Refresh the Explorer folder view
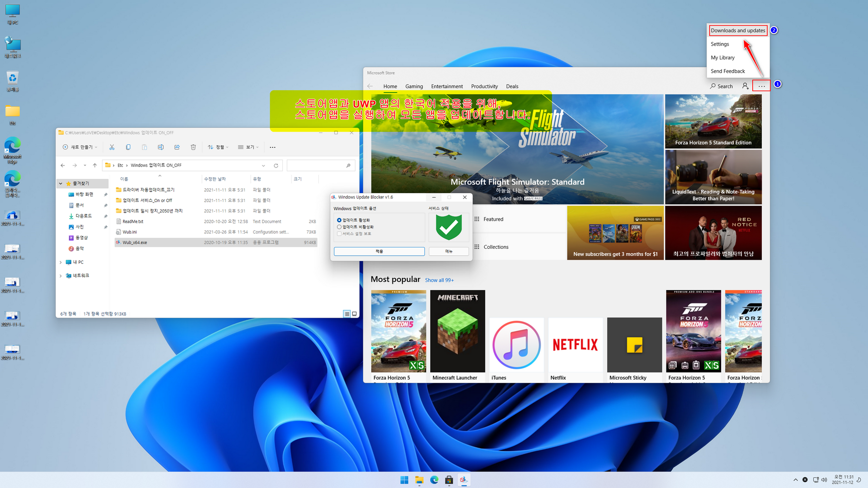The height and width of the screenshot is (488, 868). click(x=276, y=166)
